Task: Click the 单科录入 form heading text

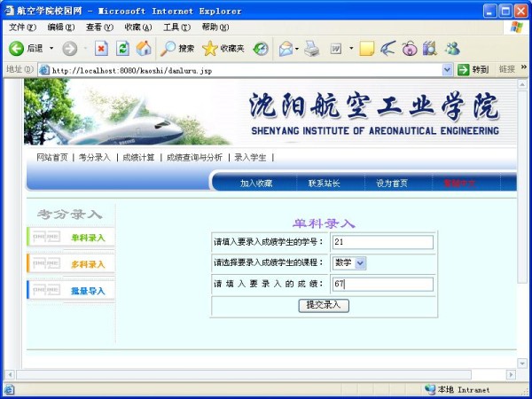Action: (x=324, y=223)
